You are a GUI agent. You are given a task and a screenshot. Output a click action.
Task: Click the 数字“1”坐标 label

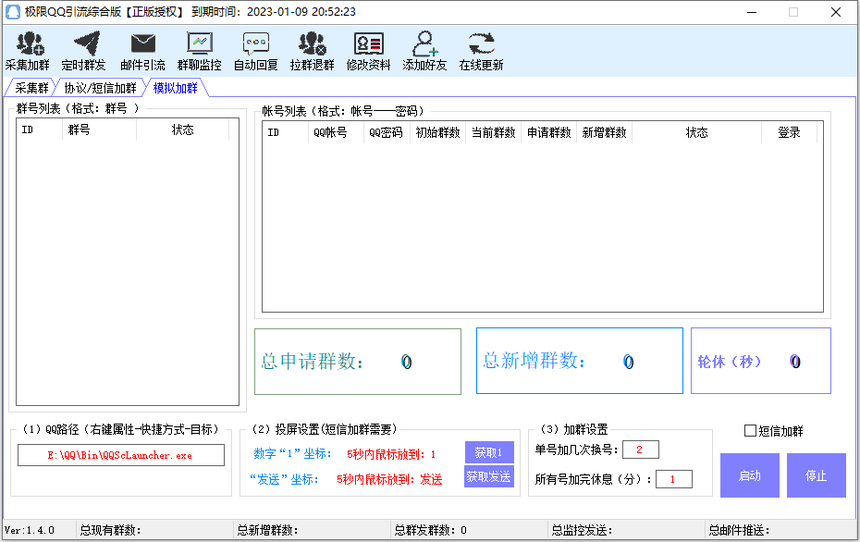coord(292,454)
